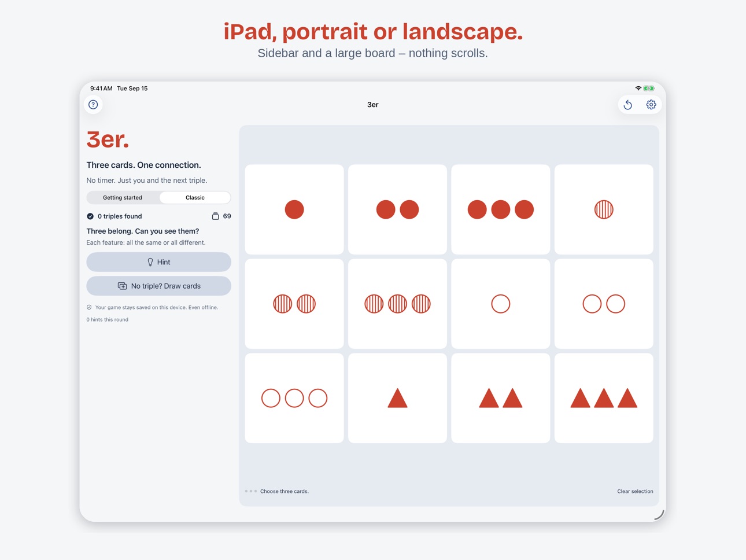Click the deck icon beside 69
The height and width of the screenshot is (560, 746).
[x=215, y=216]
